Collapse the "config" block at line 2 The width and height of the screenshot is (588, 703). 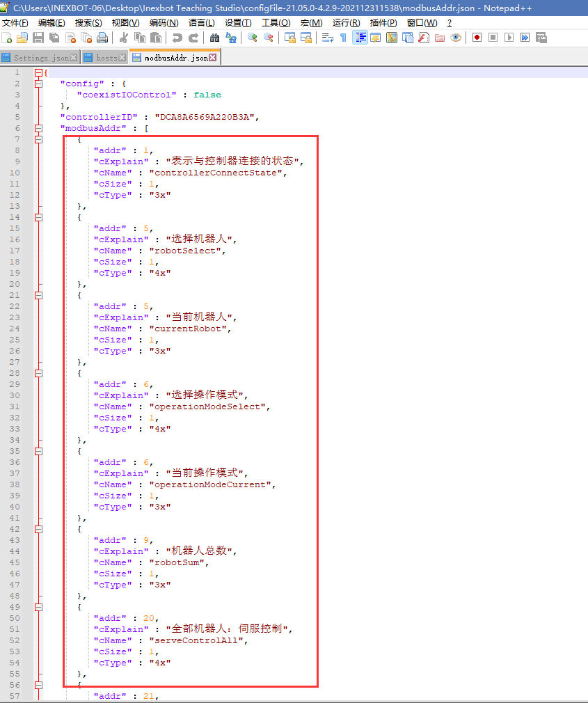(39, 84)
